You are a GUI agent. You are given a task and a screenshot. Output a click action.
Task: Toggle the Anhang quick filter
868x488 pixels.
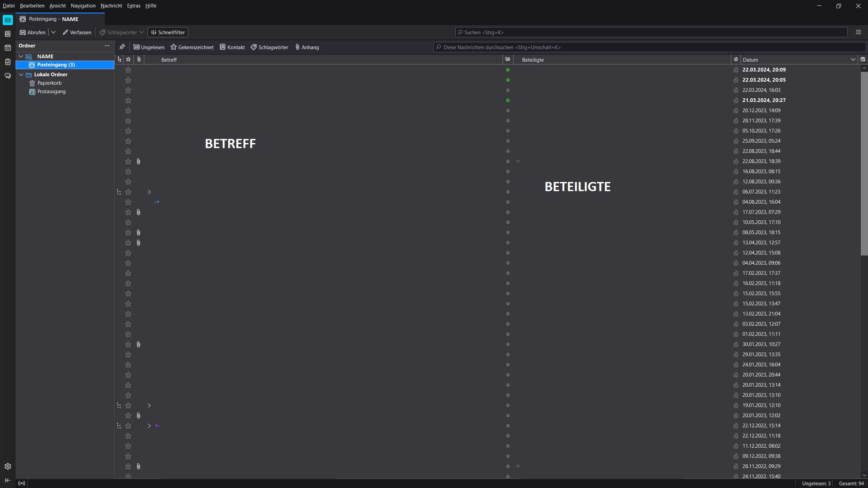pyautogui.click(x=307, y=47)
